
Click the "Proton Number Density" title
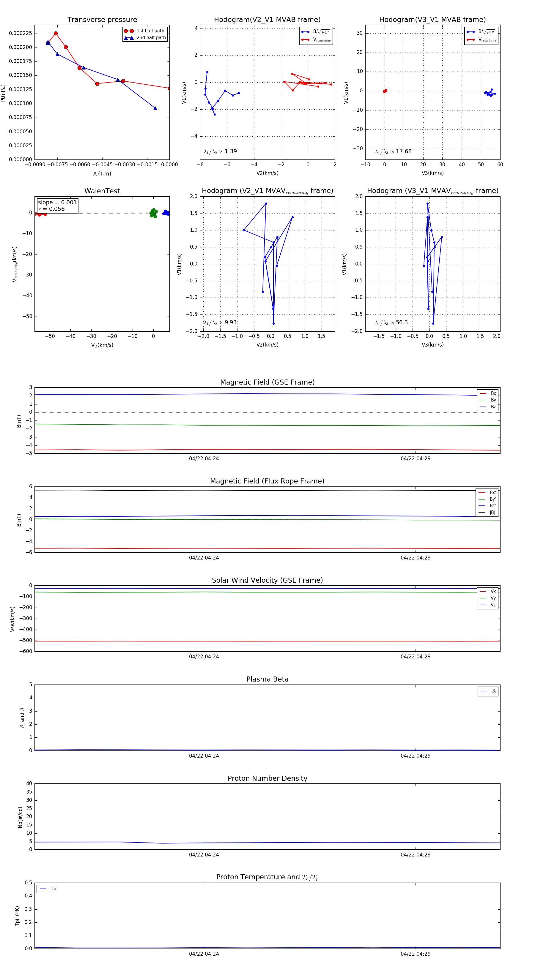[x=267, y=778]
